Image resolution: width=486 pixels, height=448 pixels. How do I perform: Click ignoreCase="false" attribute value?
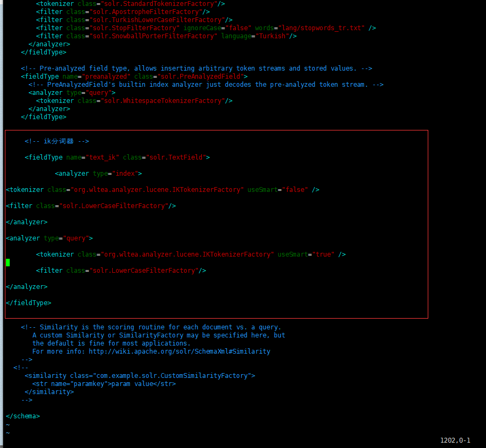[x=238, y=28]
